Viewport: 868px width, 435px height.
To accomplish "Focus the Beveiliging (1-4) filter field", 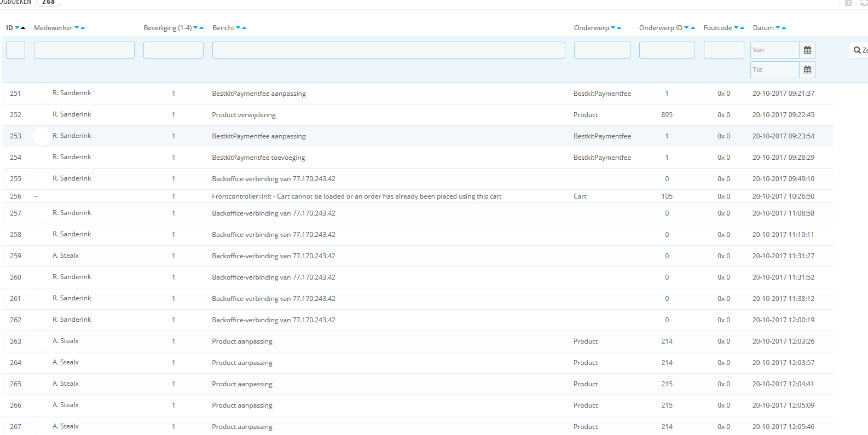I will click(x=173, y=50).
